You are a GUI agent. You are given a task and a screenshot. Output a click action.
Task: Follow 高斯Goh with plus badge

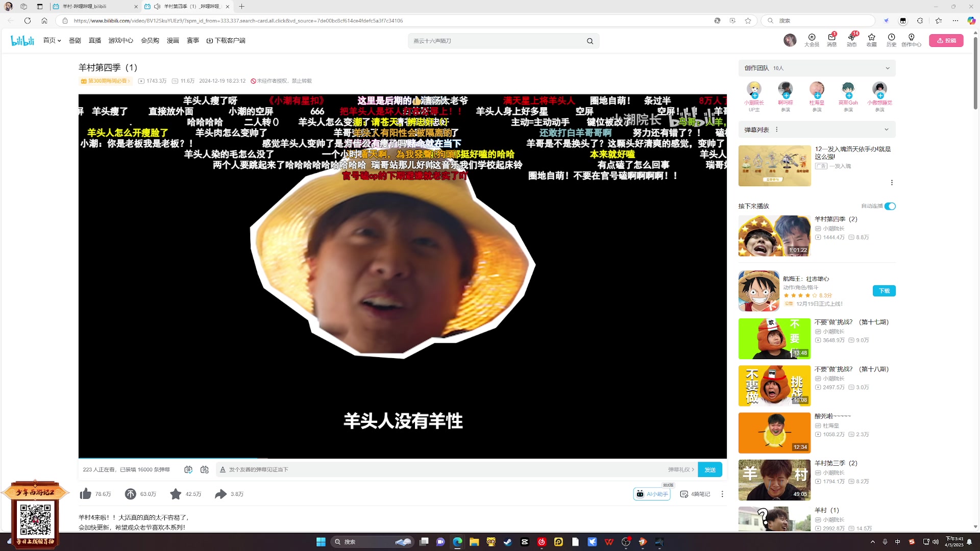coord(849,95)
